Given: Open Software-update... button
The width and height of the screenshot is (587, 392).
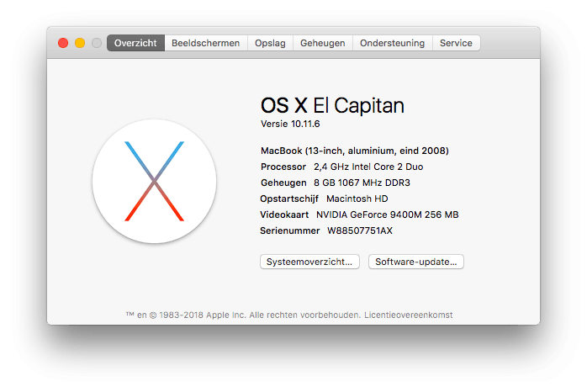Looking at the screenshot, I should [416, 262].
